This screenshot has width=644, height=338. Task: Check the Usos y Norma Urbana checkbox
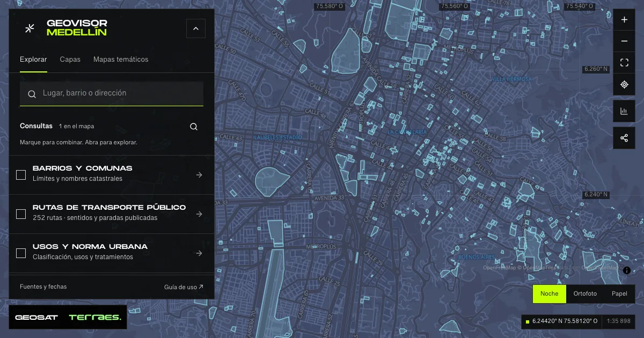pos(21,253)
